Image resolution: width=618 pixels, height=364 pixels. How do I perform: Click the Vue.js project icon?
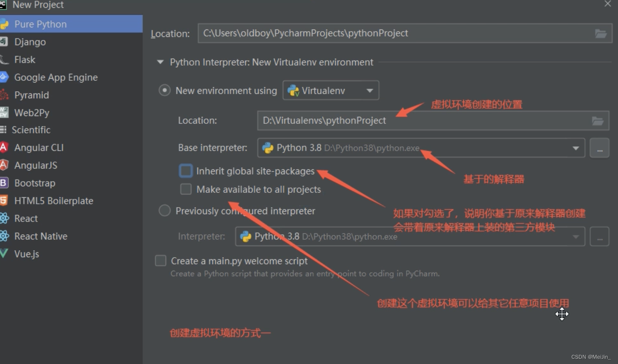pos(4,254)
